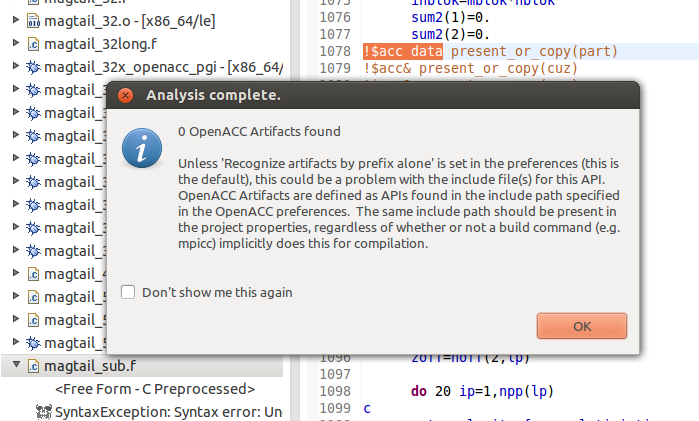Click the magtail_32long.f source file icon
This screenshot has height=421, width=699.
click(33, 44)
